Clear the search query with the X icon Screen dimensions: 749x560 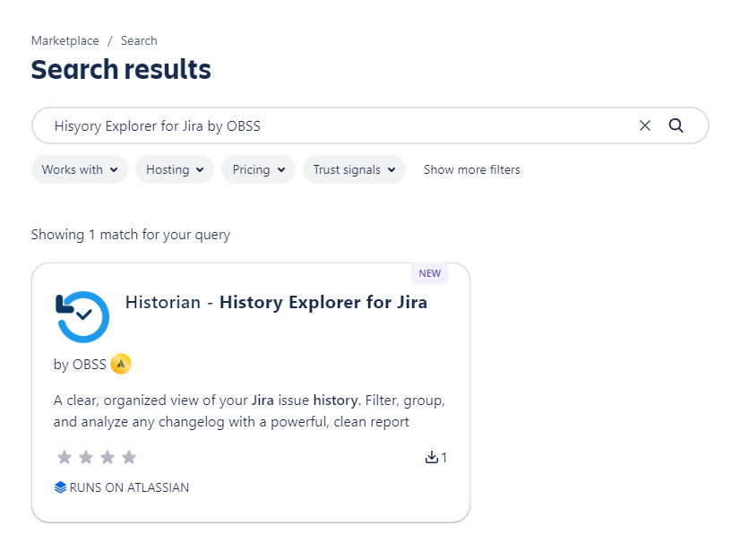point(644,125)
